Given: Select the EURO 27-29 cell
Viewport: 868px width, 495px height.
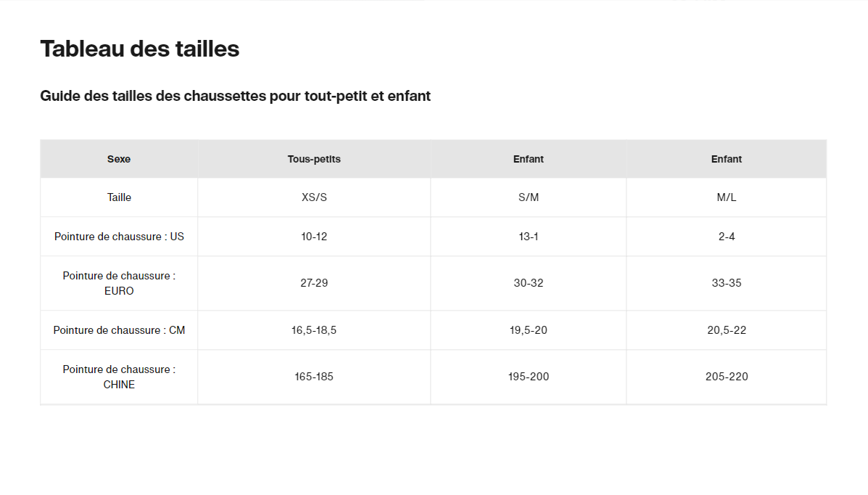Looking at the screenshot, I should [x=314, y=283].
